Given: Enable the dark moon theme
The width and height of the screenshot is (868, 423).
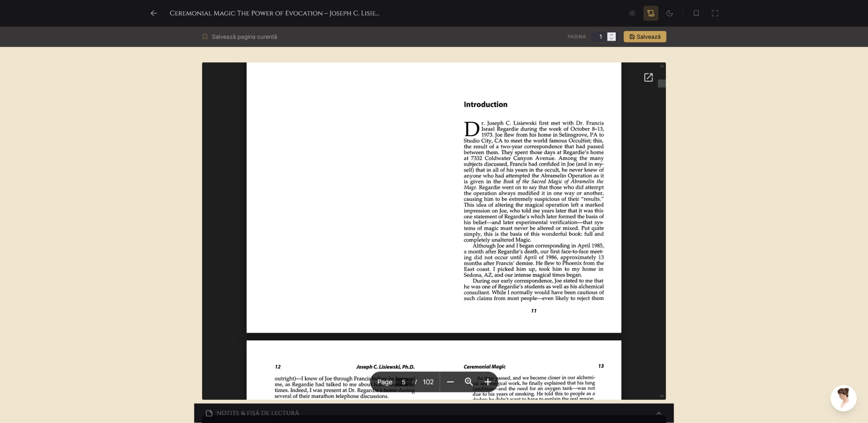Looking at the screenshot, I should coord(669,13).
